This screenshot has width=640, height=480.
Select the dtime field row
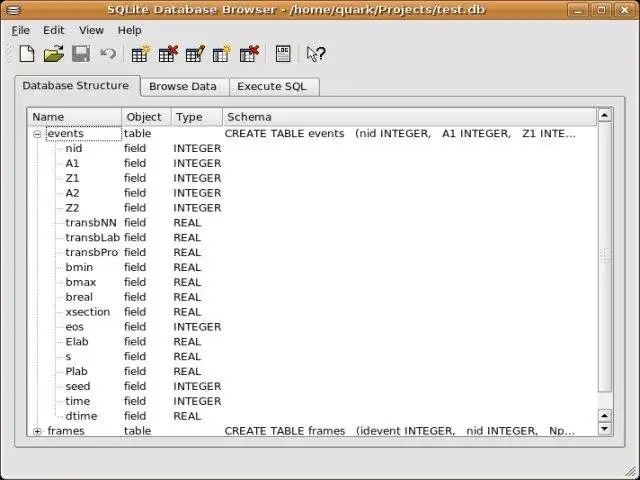tap(312, 416)
